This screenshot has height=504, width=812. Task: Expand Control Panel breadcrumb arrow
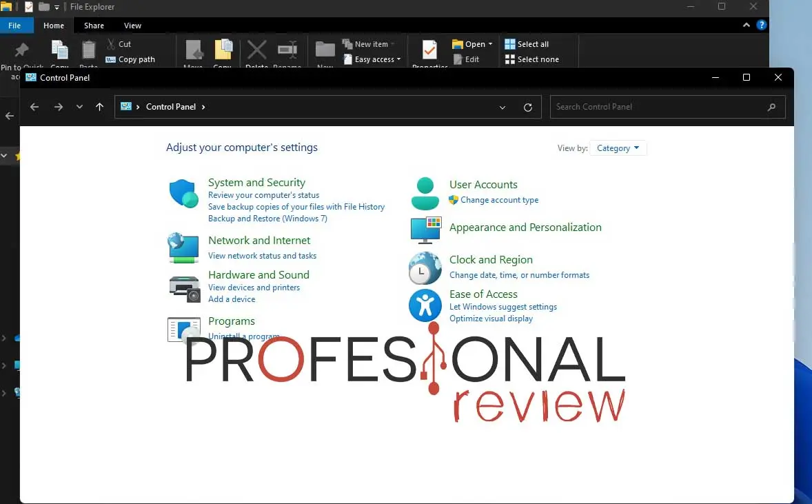click(203, 107)
